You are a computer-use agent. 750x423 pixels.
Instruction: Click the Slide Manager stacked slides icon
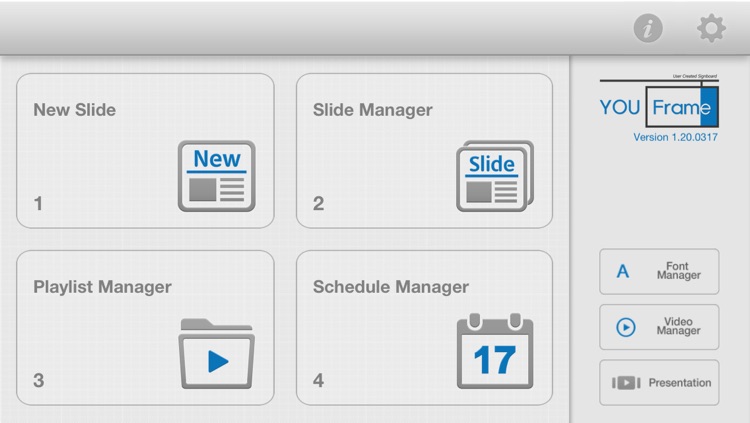point(495,175)
